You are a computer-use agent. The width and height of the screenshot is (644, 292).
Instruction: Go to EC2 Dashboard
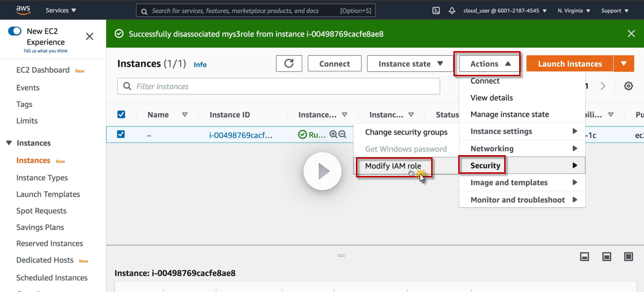[x=43, y=70]
